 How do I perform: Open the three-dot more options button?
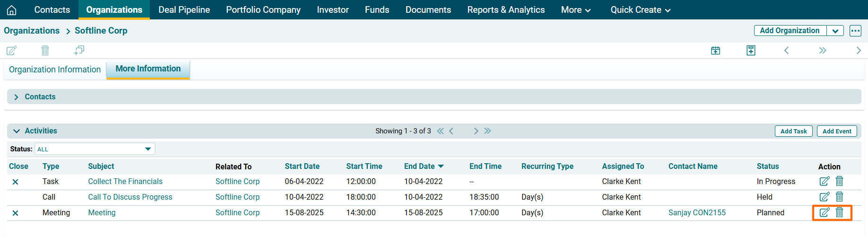click(x=855, y=31)
